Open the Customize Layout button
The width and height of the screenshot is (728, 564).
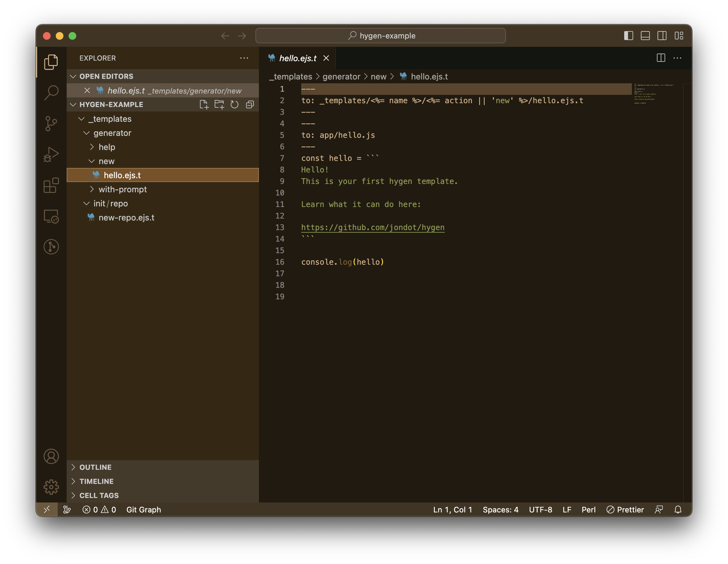click(679, 36)
